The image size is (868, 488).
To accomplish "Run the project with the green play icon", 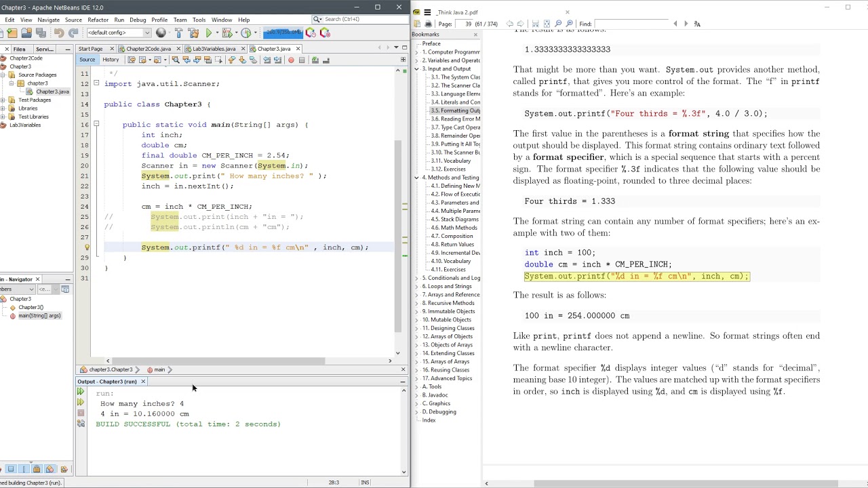I will [209, 33].
